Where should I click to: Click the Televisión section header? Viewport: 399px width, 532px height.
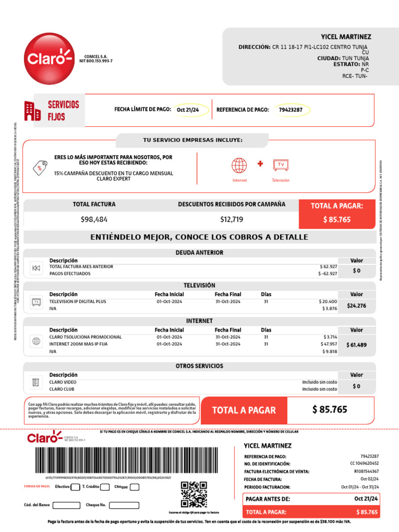[199, 285]
